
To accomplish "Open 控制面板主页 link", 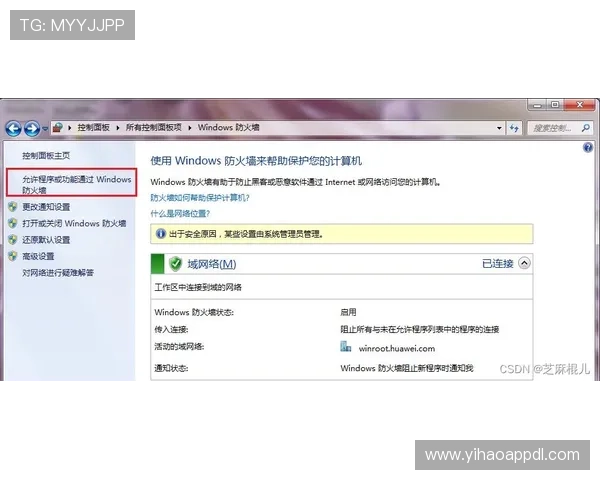I will tap(46, 155).
